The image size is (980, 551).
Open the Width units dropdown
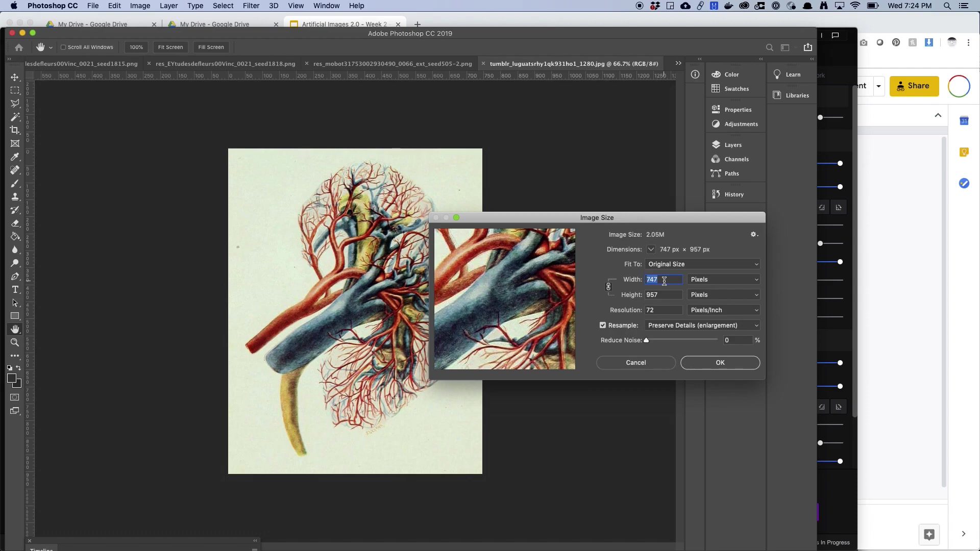tap(724, 279)
